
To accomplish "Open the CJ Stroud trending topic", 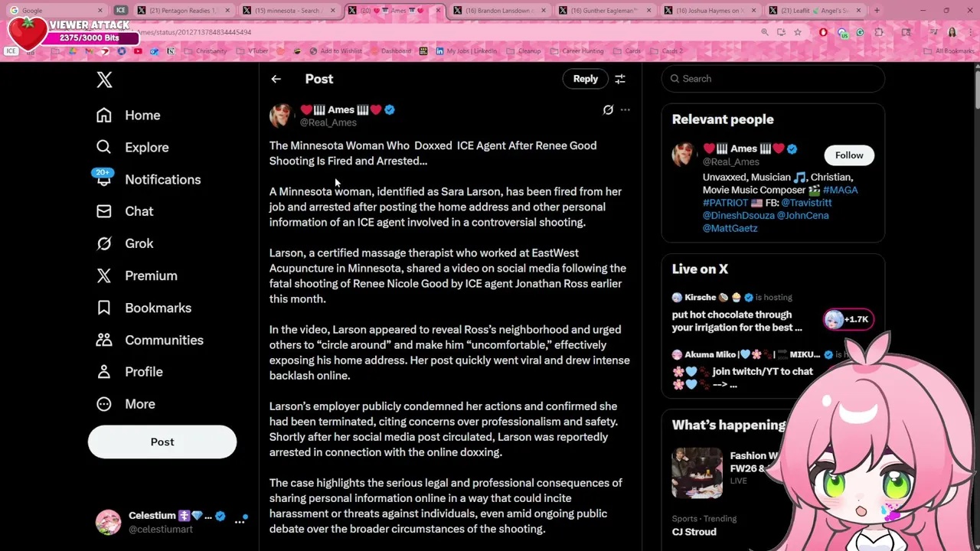I will 694,532.
